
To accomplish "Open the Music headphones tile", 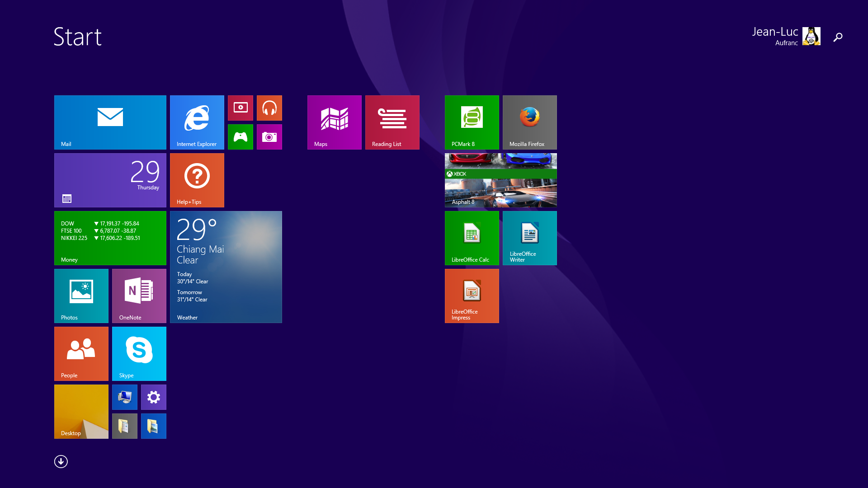I will (x=269, y=108).
